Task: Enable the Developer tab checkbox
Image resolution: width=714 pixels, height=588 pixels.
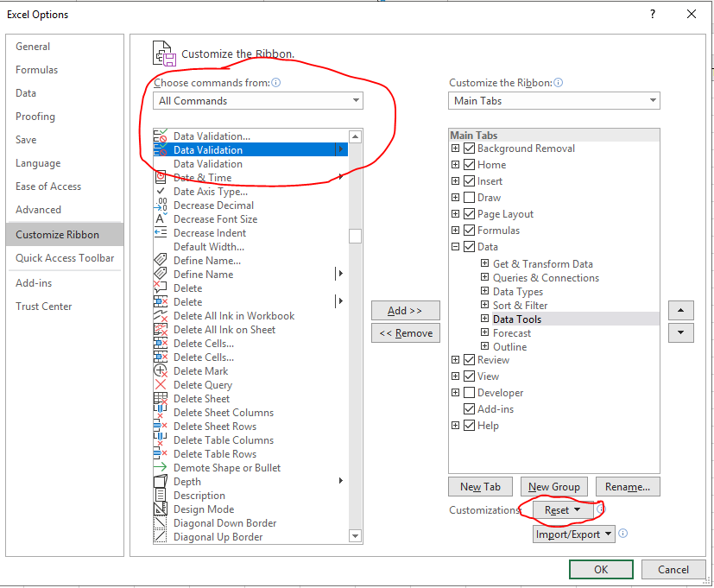Action: pyautogui.click(x=469, y=392)
